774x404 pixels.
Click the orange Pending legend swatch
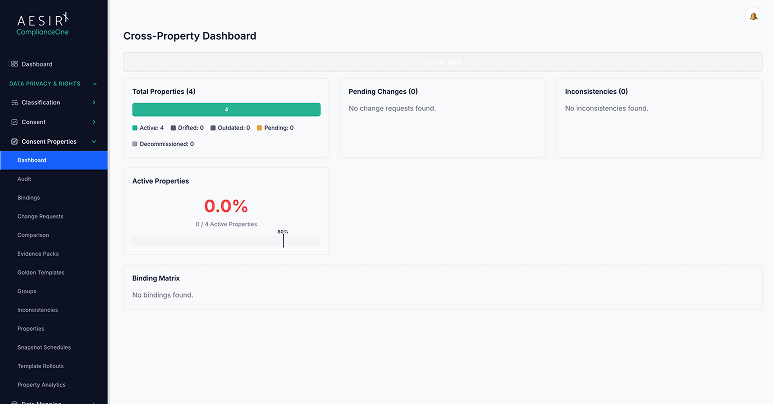(260, 128)
